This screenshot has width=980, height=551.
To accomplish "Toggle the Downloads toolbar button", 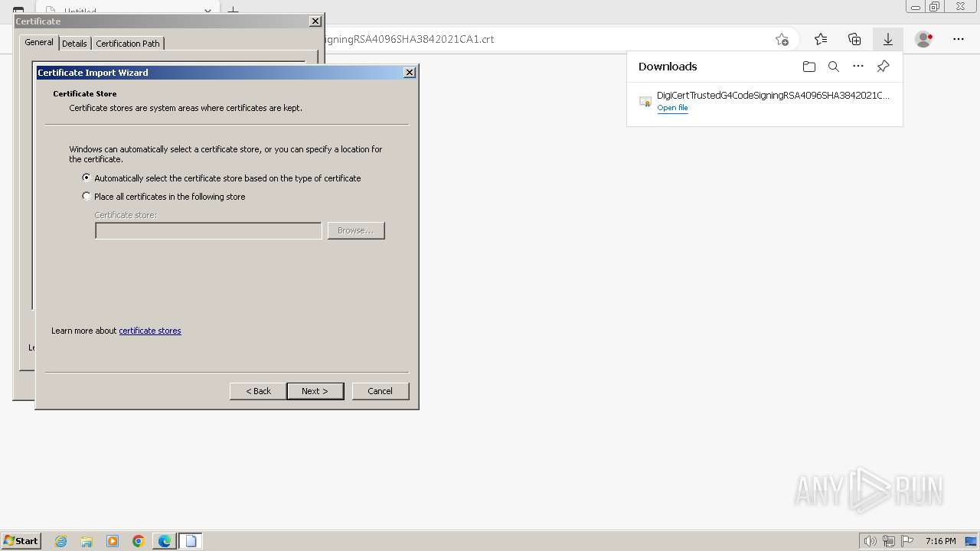I will point(888,39).
